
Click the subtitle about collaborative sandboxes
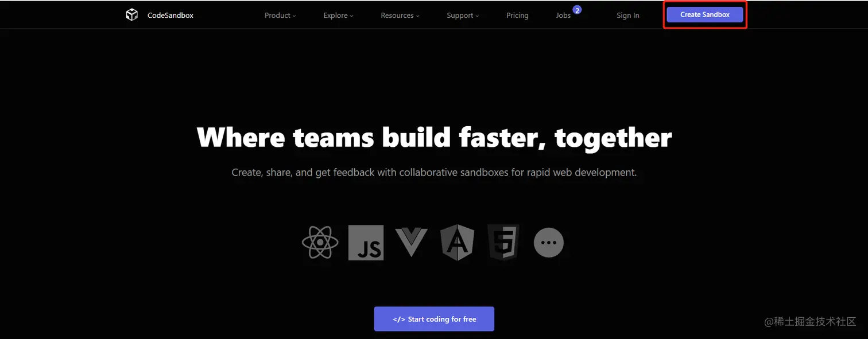(x=434, y=172)
